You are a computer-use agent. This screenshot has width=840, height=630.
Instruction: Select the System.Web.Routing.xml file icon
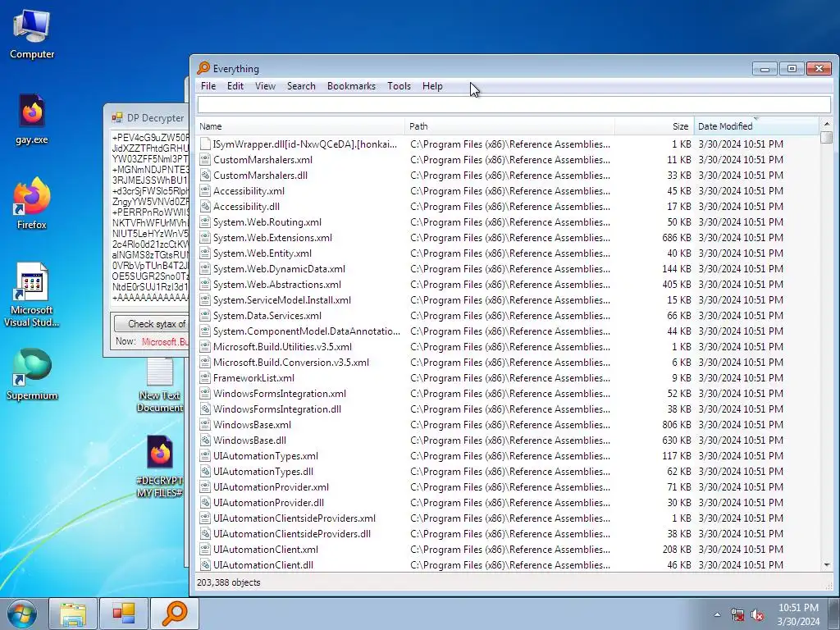point(204,221)
